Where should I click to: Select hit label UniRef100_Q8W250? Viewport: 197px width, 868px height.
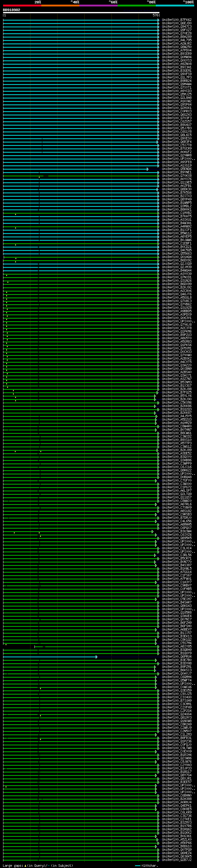[x=176, y=47]
